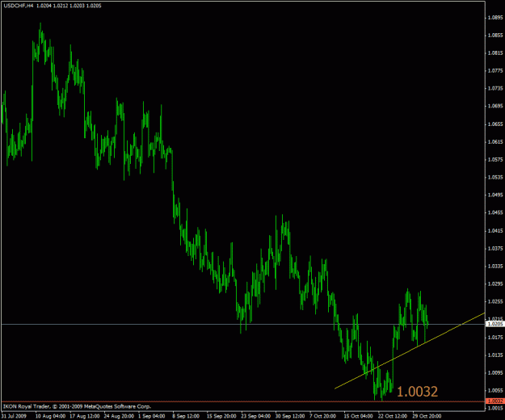Click the 15 Oct 04:00 time label
Viewport: 505px width, 420px height.
[x=359, y=416]
